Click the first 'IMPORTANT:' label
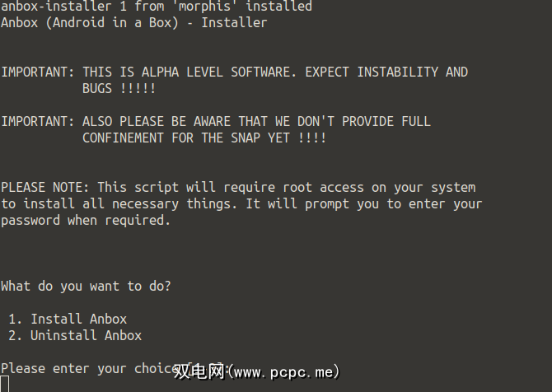The width and height of the screenshot is (552, 392). point(37,72)
